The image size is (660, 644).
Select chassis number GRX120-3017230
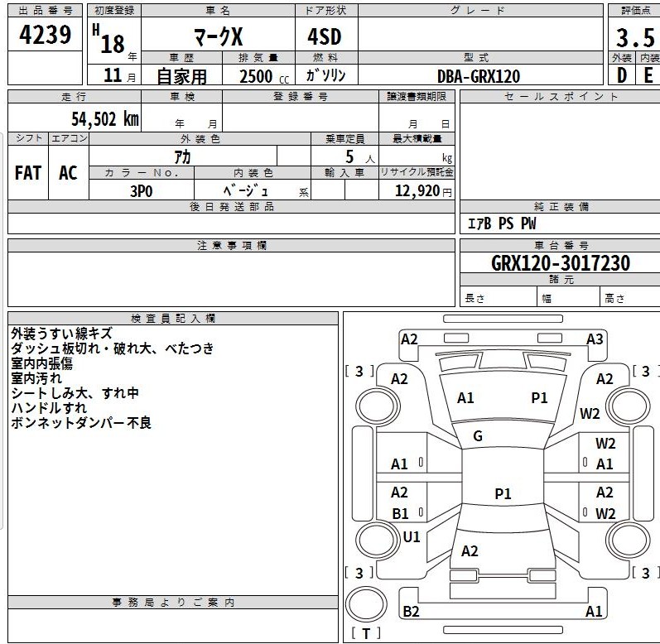(561, 263)
